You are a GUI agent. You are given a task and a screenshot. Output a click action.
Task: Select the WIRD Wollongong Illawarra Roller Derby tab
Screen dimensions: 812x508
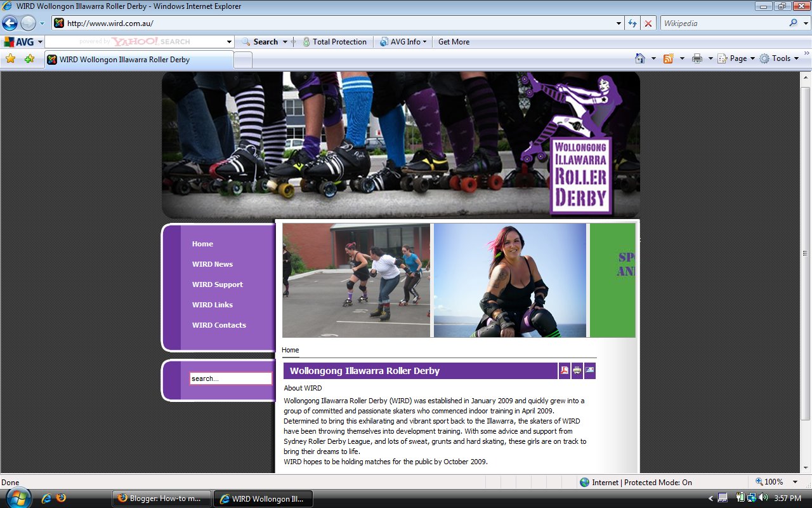pyautogui.click(x=138, y=60)
